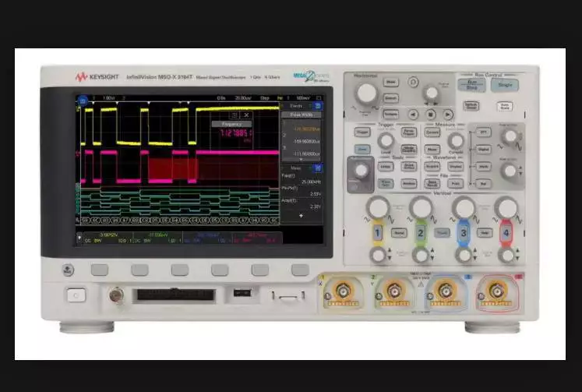Open channel 3 blue status box
Screen dimensions: 582x392
207,238
